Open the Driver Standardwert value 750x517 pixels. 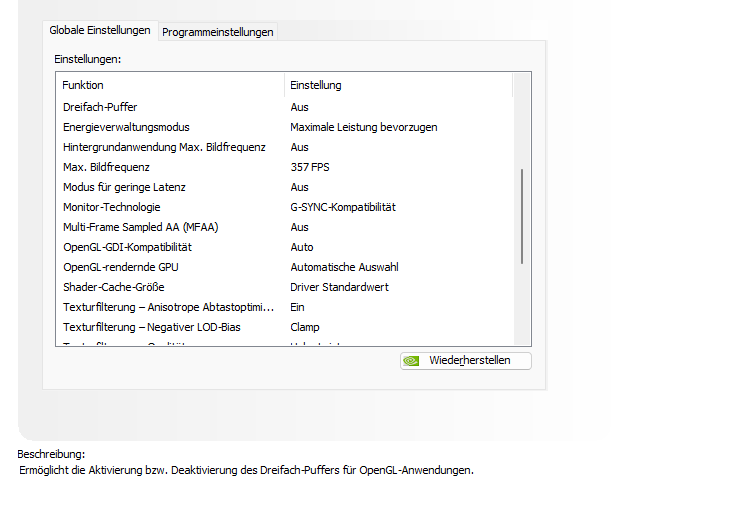coord(339,287)
